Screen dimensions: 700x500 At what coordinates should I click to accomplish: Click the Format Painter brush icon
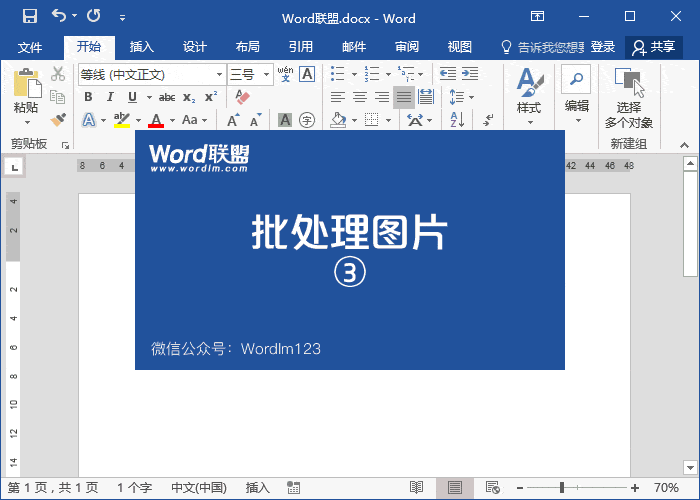point(58,119)
